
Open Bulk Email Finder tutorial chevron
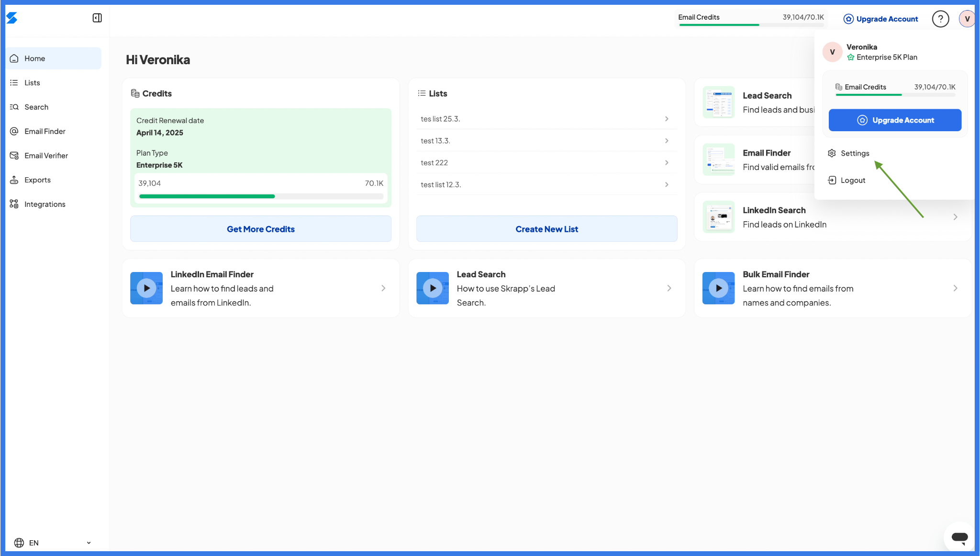[955, 288]
